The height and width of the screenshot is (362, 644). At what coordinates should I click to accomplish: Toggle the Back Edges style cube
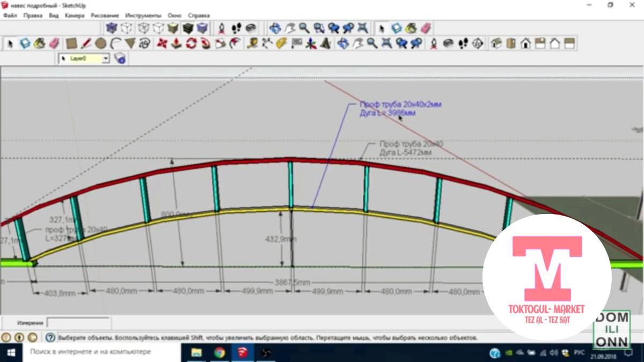tap(127, 28)
